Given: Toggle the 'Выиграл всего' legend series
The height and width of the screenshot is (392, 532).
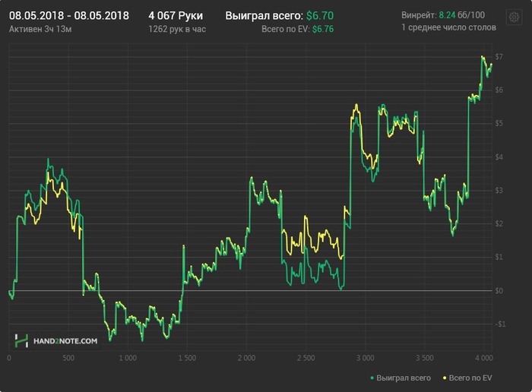Looking at the screenshot, I should pyautogui.click(x=401, y=378).
